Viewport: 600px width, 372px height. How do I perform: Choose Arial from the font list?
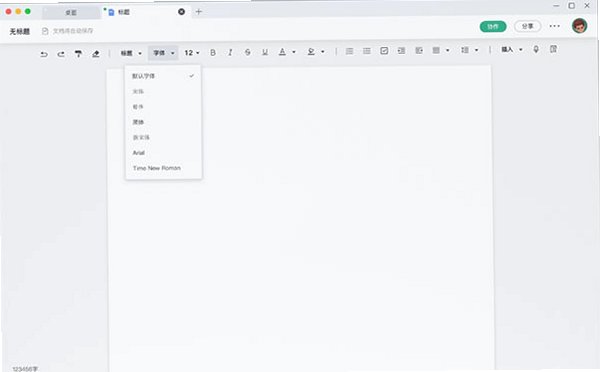point(163,153)
